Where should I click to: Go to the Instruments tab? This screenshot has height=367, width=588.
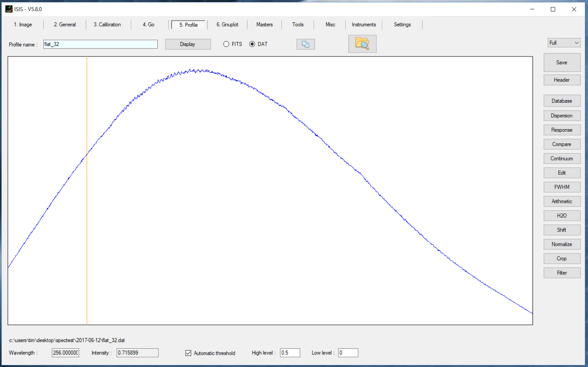364,25
